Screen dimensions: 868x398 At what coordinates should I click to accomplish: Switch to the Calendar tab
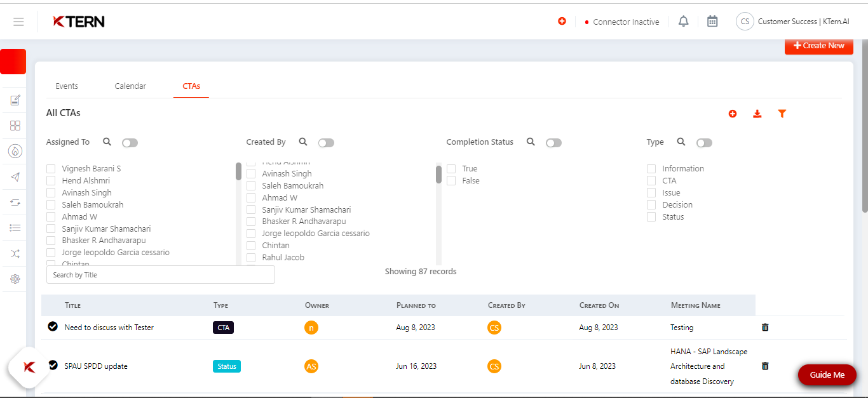coord(130,86)
